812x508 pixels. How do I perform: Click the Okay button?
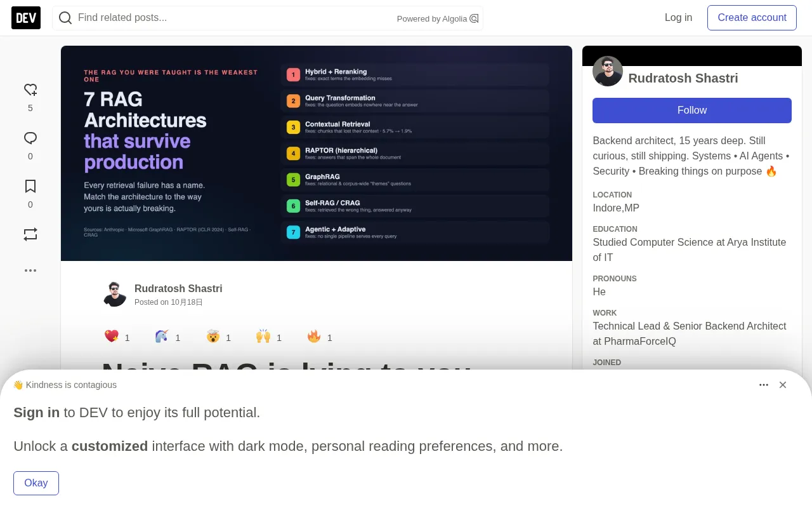pyautogui.click(x=36, y=483)
